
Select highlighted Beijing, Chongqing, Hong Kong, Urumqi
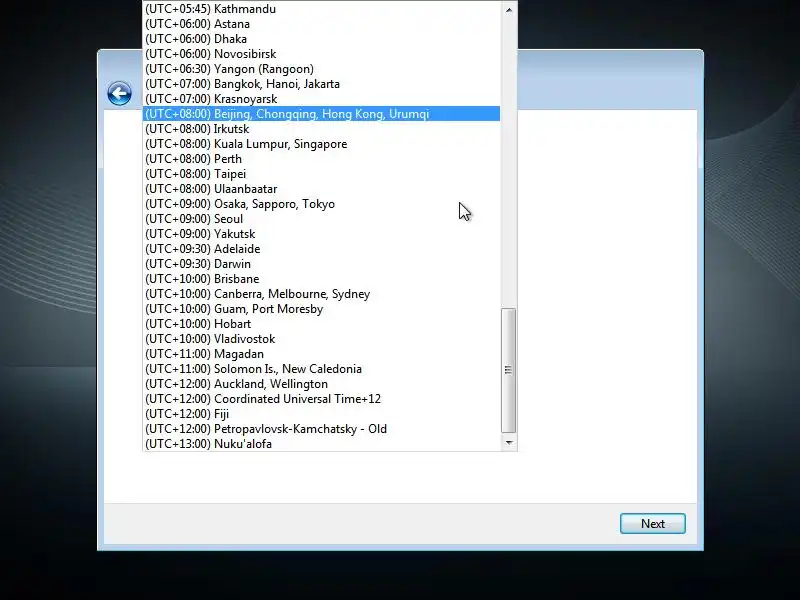pos(321,114)
